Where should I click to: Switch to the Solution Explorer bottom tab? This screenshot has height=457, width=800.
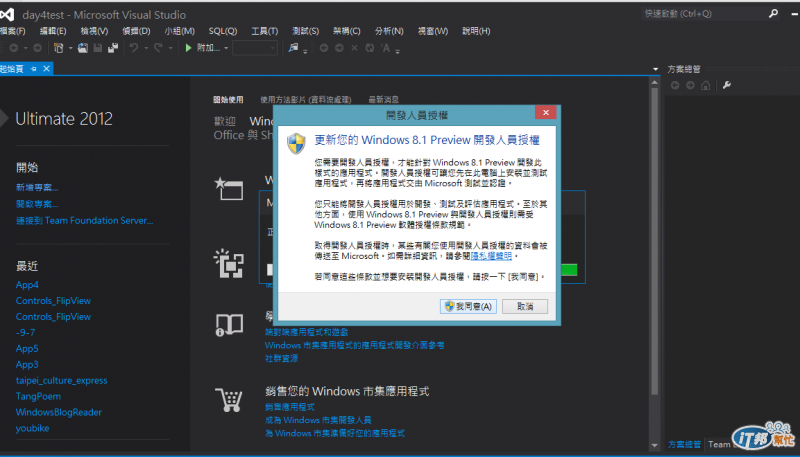coord(684,444)
